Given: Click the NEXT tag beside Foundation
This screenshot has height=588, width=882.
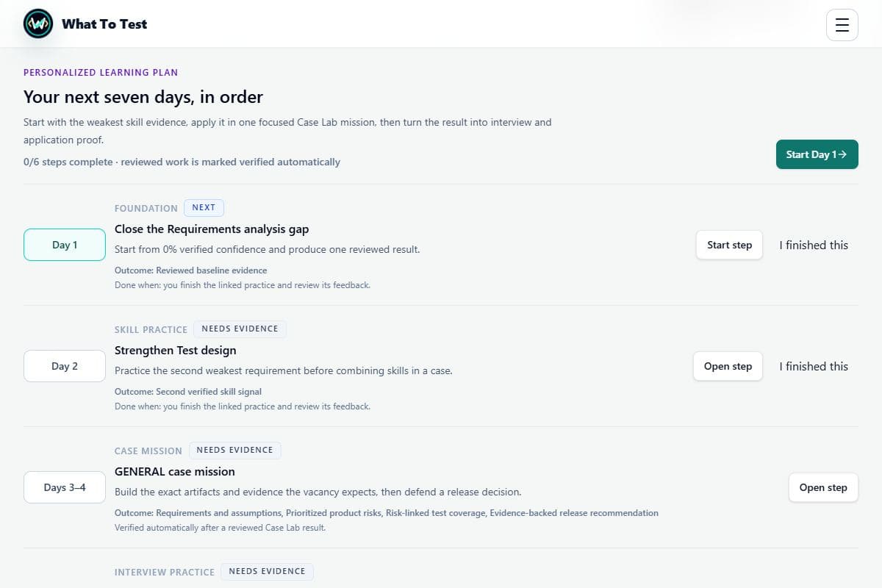Looking at the screenshot, I should click(204, 207).
